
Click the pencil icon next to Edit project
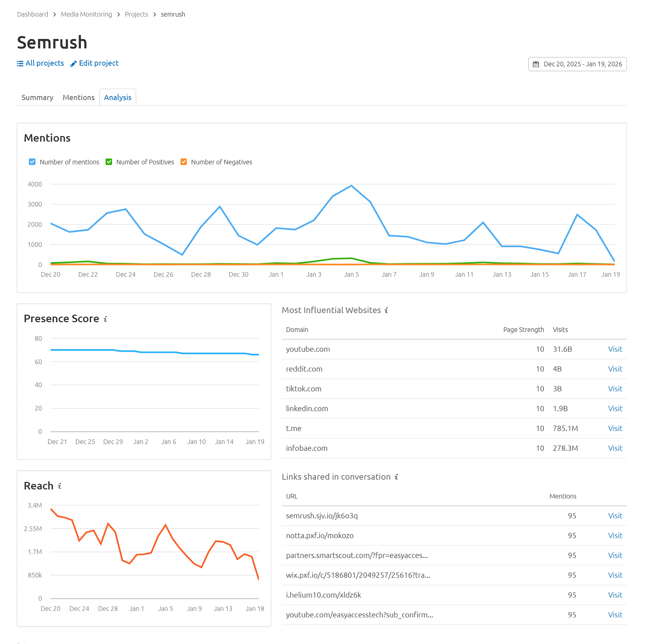point(73,63)
